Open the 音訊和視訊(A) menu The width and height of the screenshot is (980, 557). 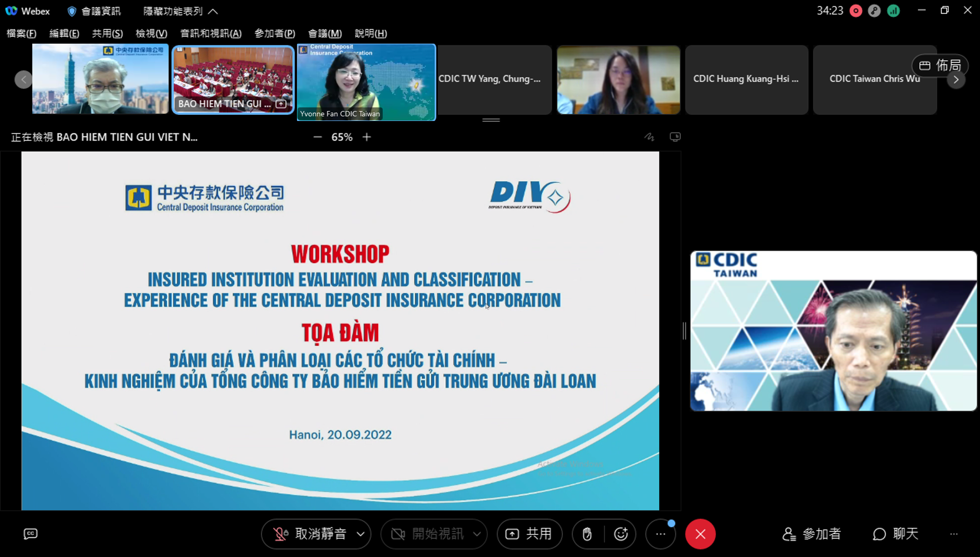pyautogui.click(x=211, y=34)
